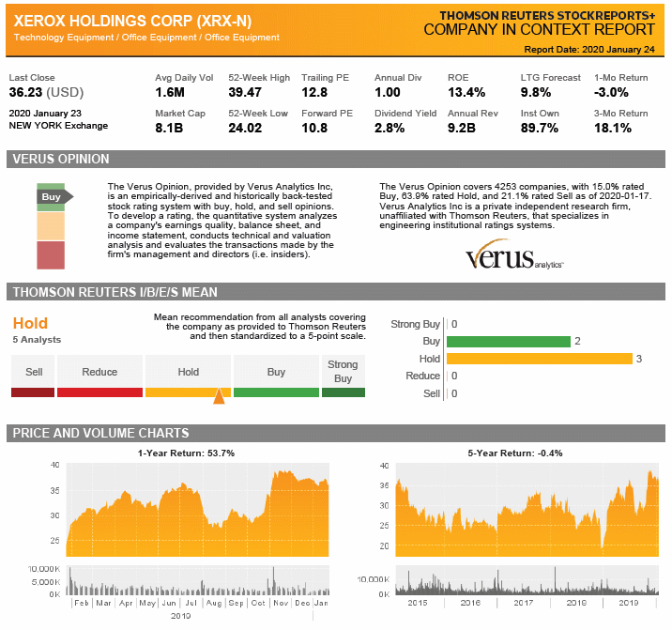Click the Strong Buy label in the analyst bar chart
672x630 pixels.
[415, 324]
